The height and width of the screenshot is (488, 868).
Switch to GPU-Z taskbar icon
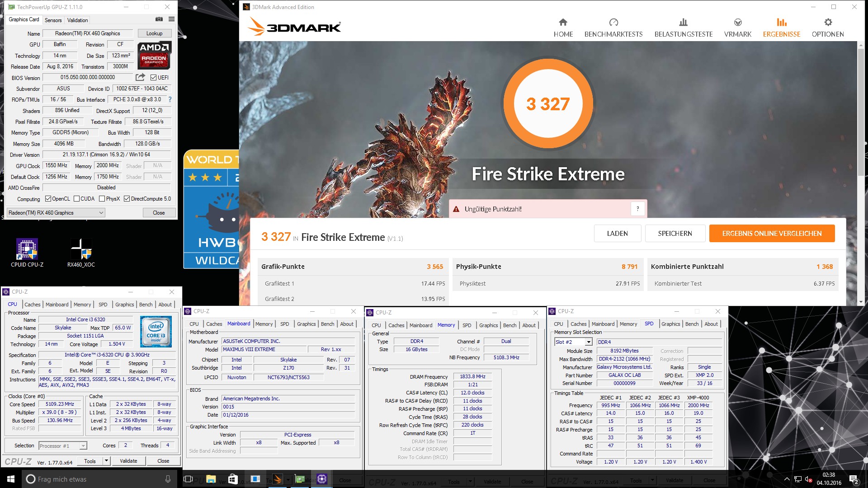pyautogui.click(x=300, y=479)
